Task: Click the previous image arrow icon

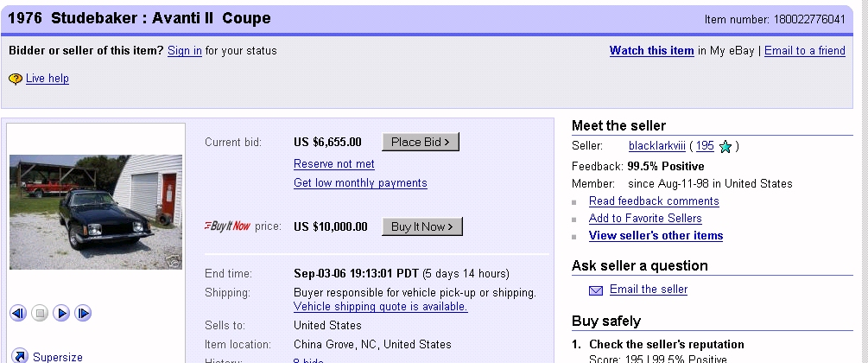Action: [18, 313]
